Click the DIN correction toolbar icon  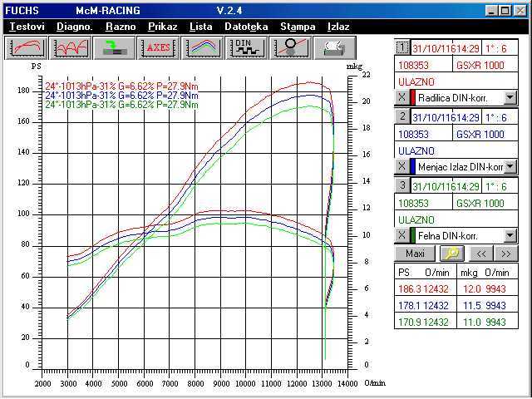[x=245, y=47]
